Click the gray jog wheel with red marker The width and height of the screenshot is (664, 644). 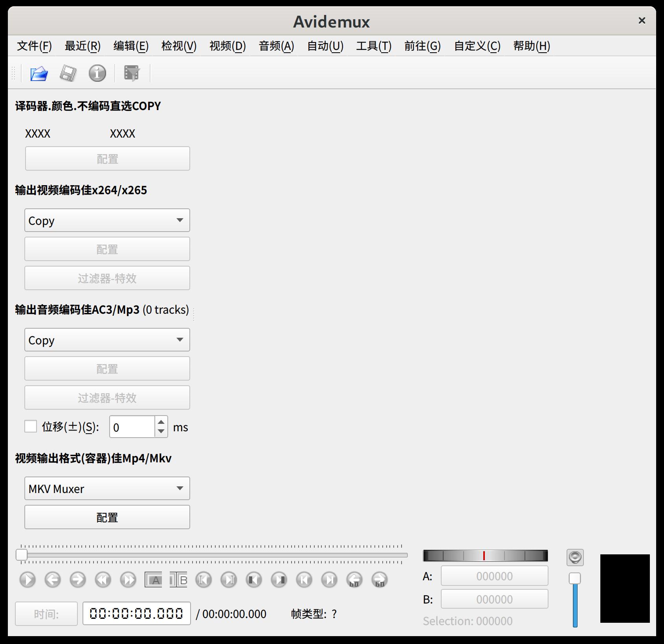485,556
